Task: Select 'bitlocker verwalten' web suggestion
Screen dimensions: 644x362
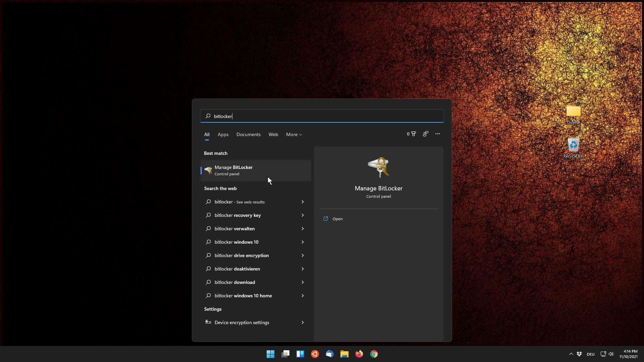Action: click(x=256, y=229)
